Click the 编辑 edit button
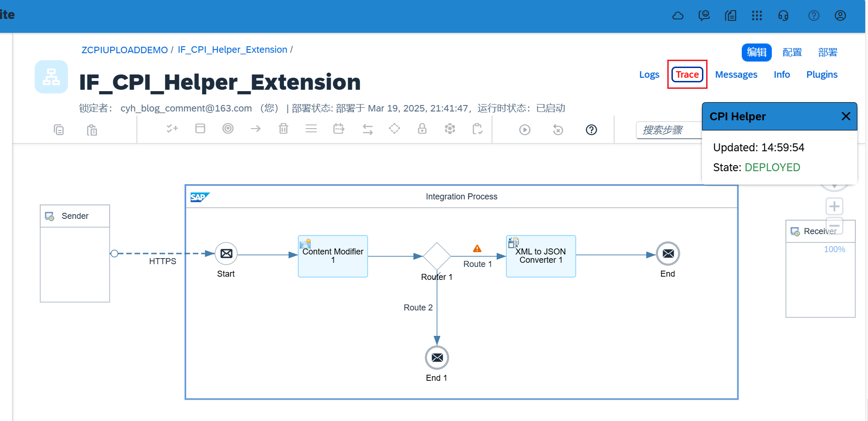 click(756, 52)
